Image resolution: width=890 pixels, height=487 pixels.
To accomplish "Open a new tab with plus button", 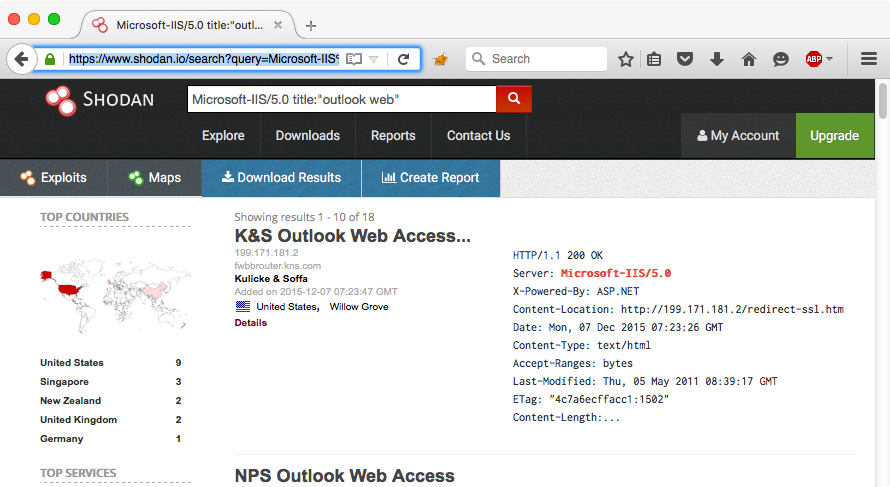I will (x=310, y=26).
